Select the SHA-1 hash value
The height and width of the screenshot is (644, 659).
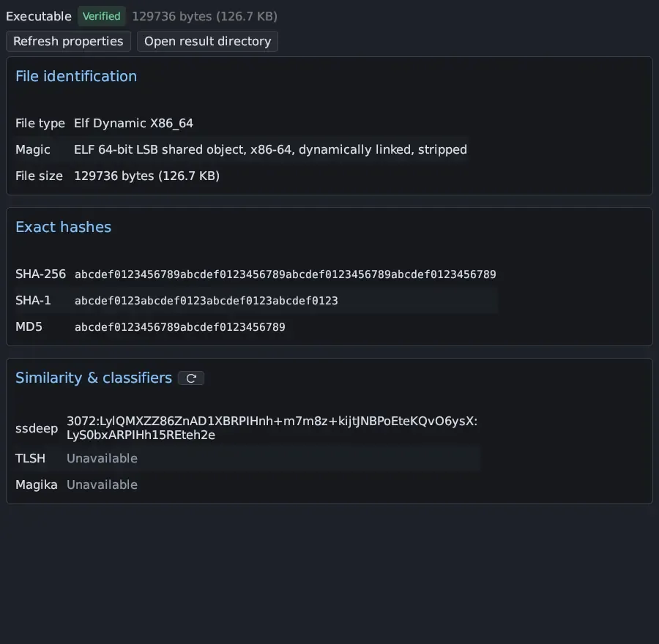pos(206,301)
